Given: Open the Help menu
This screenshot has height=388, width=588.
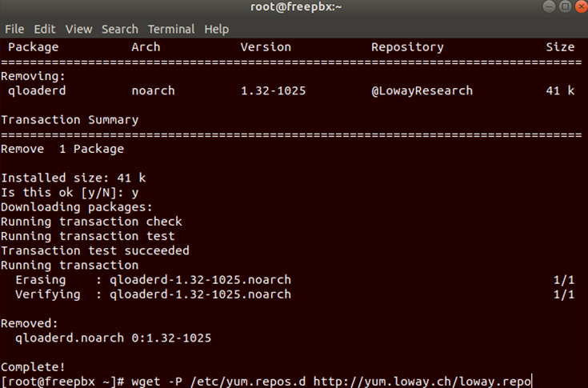Looking at the screenshot, I should (217, 29).
